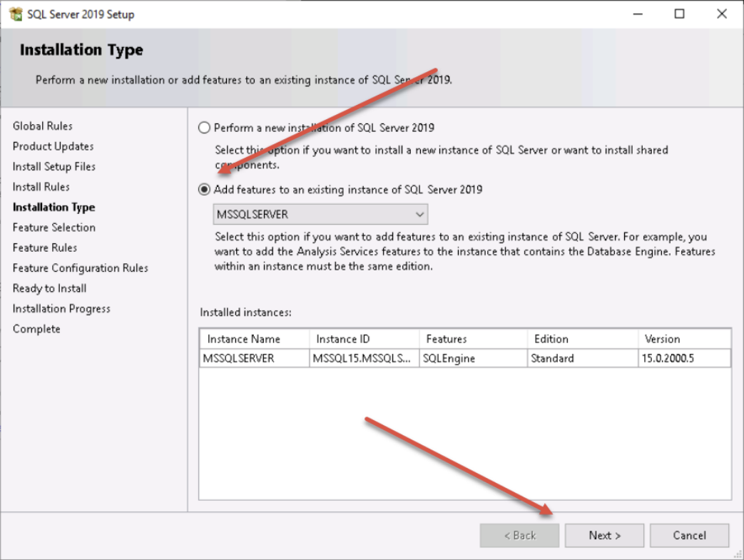Click Ready to Install in sidebar
This screenshot has height=560, width=744.
[x=50, y=288]
